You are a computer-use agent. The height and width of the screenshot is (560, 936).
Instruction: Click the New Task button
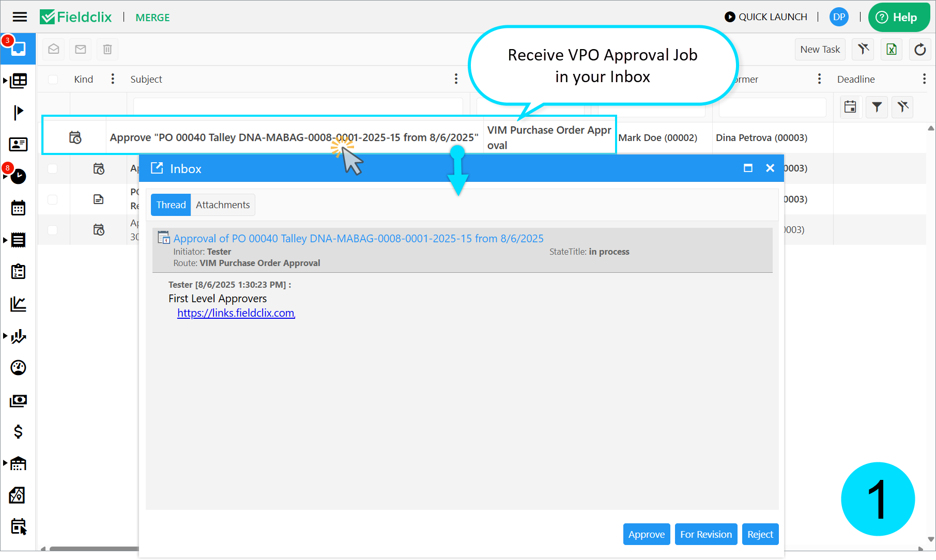pos(820,49)
